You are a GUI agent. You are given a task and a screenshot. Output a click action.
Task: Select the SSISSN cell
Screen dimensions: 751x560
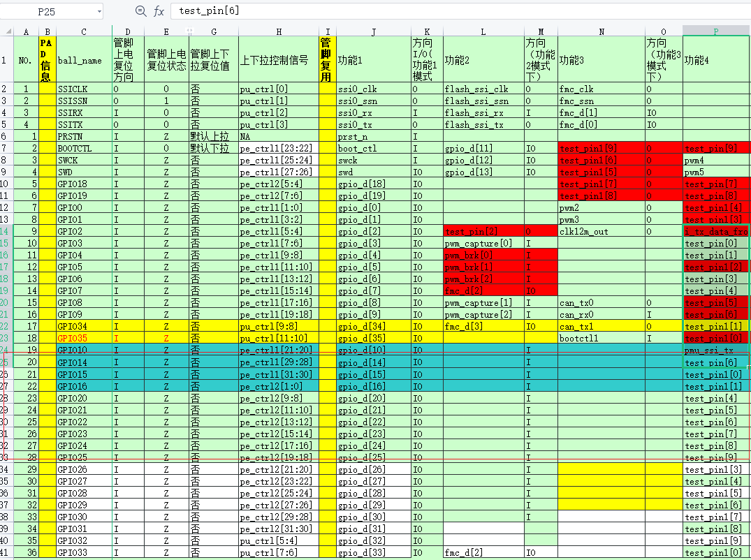pos(84,101)
